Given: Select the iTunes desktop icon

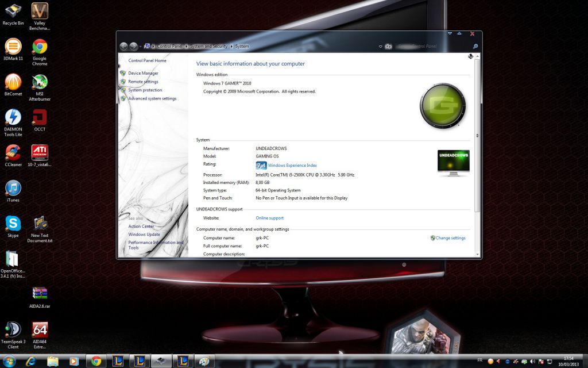Looking at the screenshot, I should tap(13, 191).
